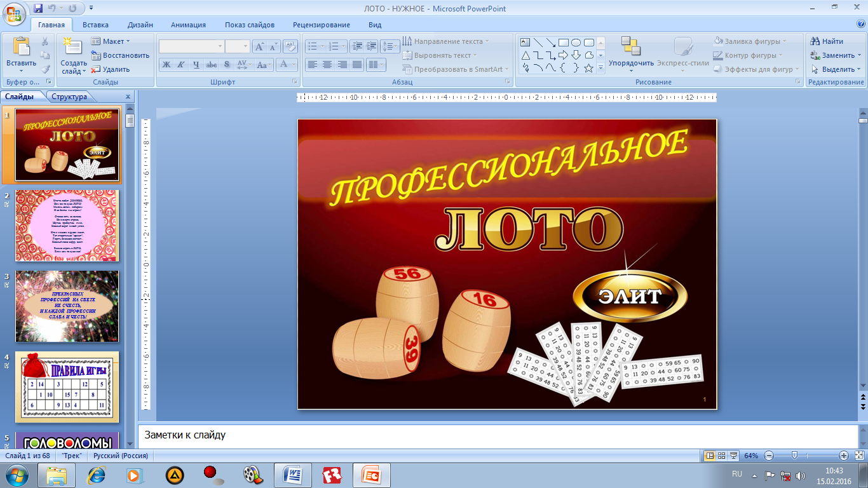Decrease the list indent level
Screen dimensions: 868x488
click(x=356, y=46)
